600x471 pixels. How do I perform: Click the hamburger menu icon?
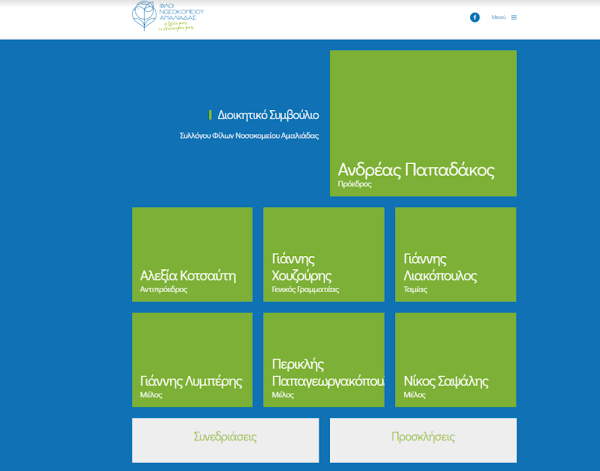click(x=514, y=17)
